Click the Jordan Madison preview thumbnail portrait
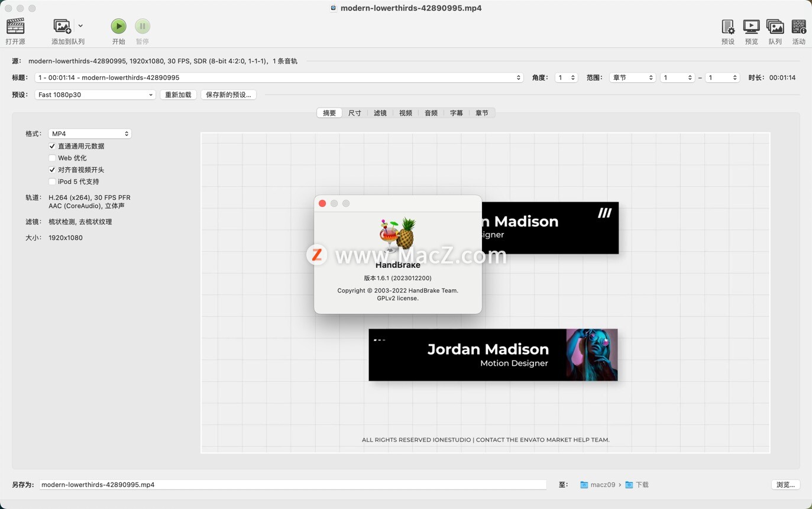812x509 pixels. click(592, 355)
